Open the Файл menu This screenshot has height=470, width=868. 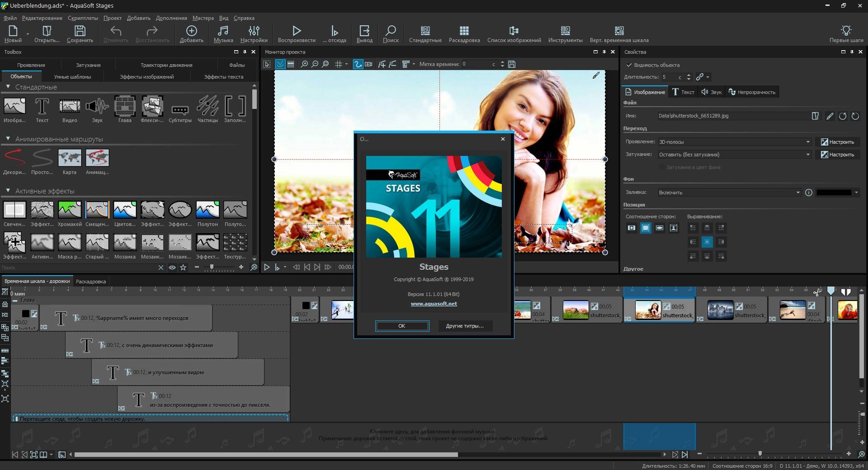click(10, 18)
